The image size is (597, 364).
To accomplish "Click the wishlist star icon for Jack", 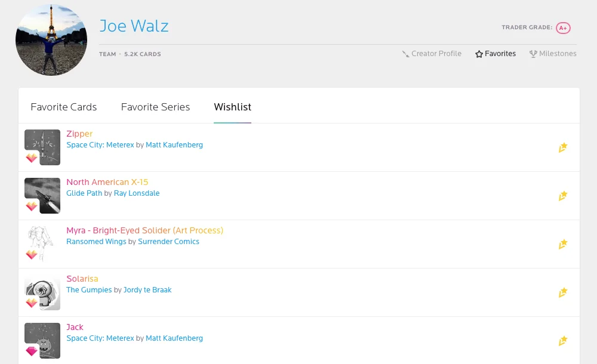I will click(563, 341).
